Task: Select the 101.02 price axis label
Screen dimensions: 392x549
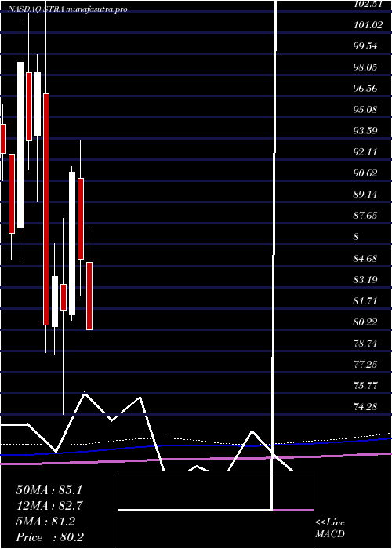Action: click(368, 25)
